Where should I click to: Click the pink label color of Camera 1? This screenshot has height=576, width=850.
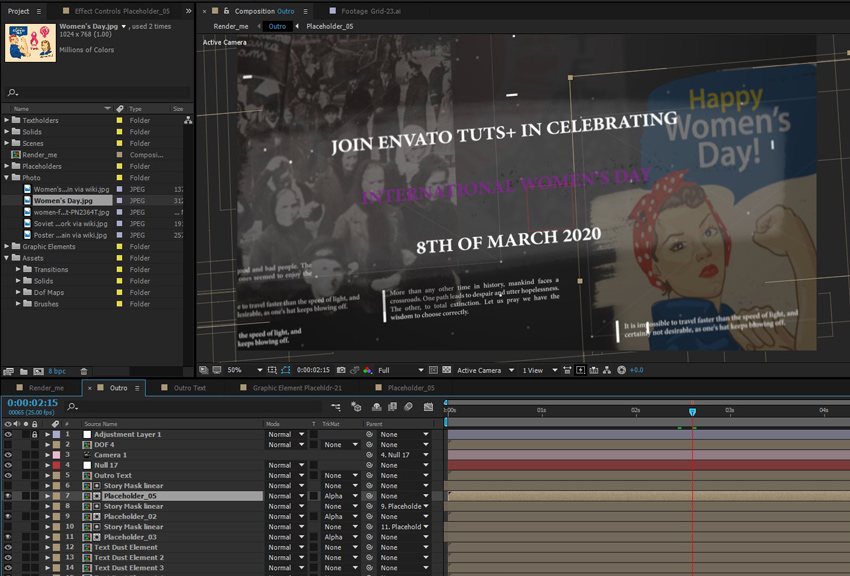click(x=56, y=455)
